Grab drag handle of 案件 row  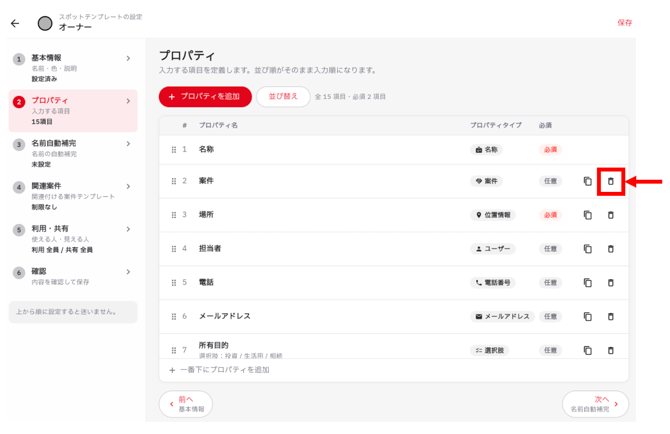coord(173,181)
